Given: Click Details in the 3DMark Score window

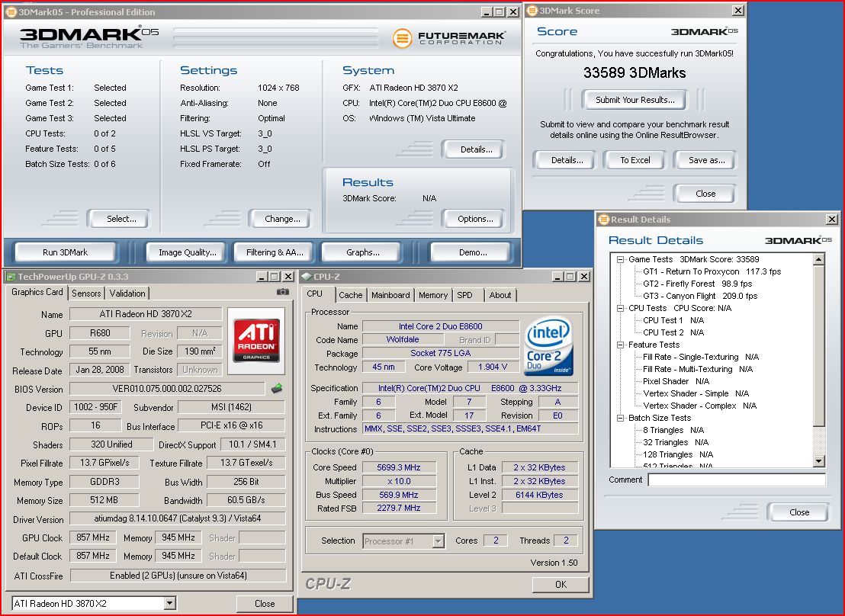Looking at the screenshot, I should 567,160.
